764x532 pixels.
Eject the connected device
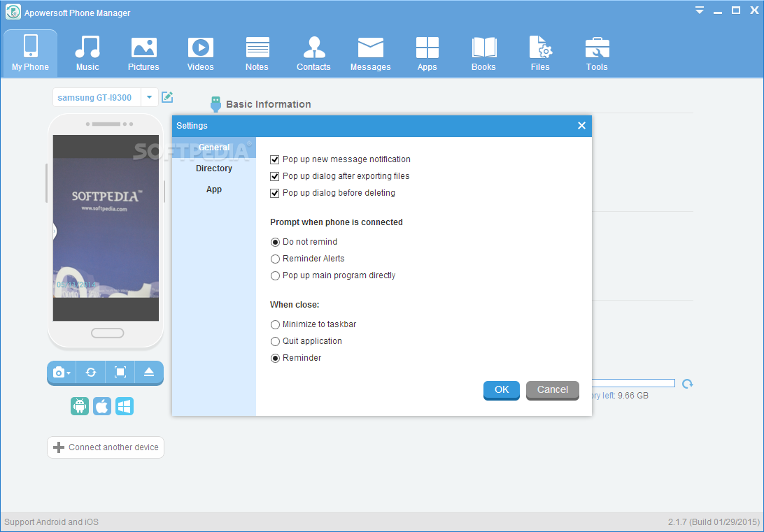point(149,373)
